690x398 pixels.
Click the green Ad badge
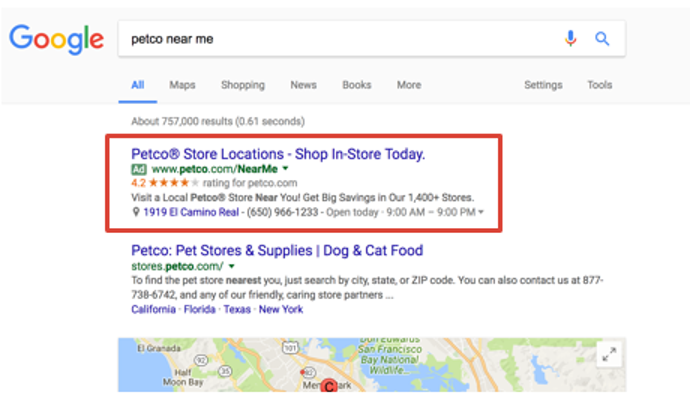pos(139,169)
